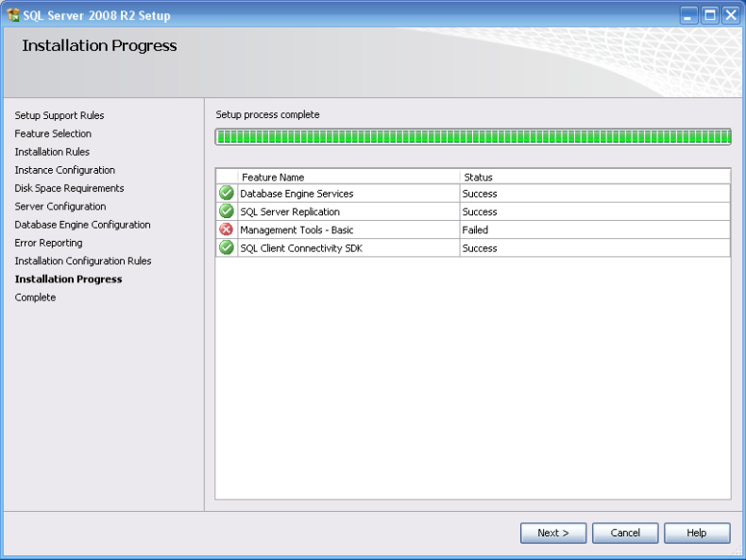Click the SQL Server setup title bar icon

(13, 15)
